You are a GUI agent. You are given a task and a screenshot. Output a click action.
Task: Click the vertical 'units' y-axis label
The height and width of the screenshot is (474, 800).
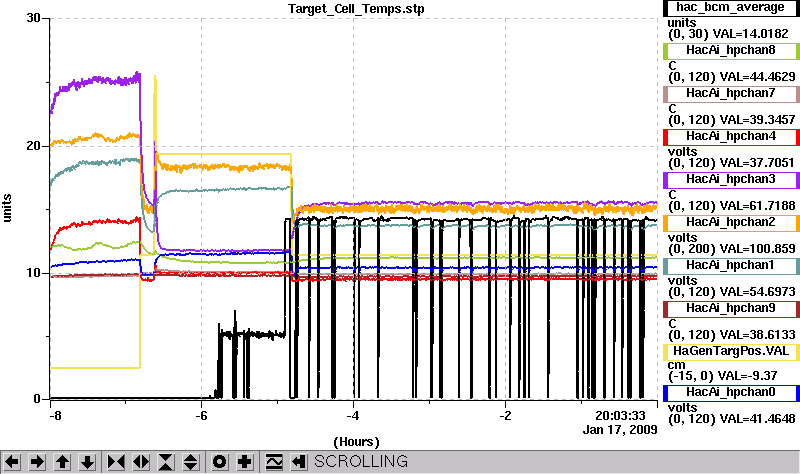click(7, 208)
